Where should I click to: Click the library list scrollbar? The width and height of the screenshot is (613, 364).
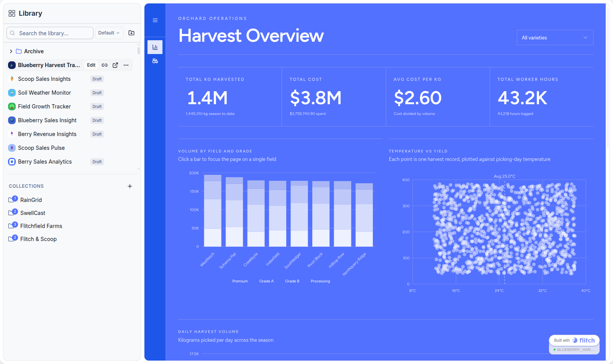[x=138, y=50]
